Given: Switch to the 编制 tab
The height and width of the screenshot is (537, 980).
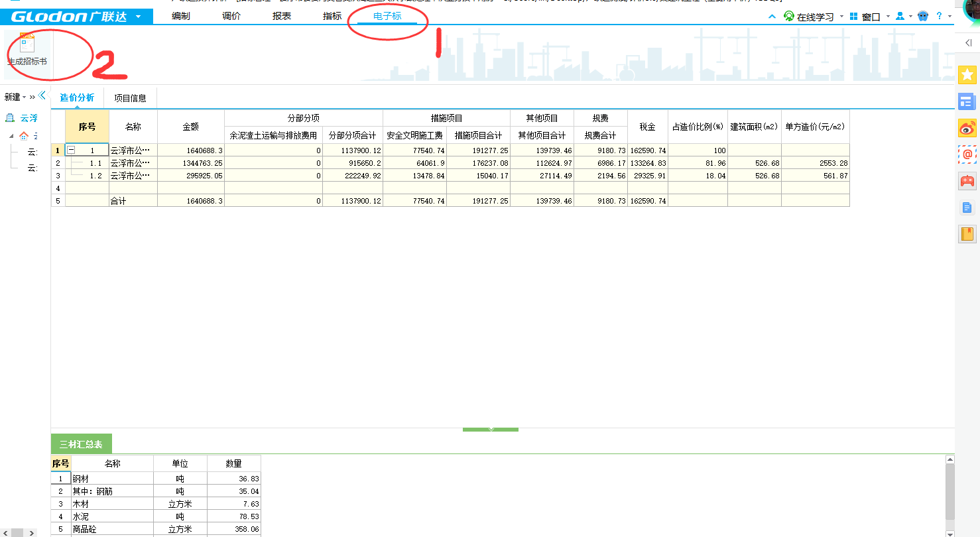Looking at the screenshot, I should click(x=180, y=16).
